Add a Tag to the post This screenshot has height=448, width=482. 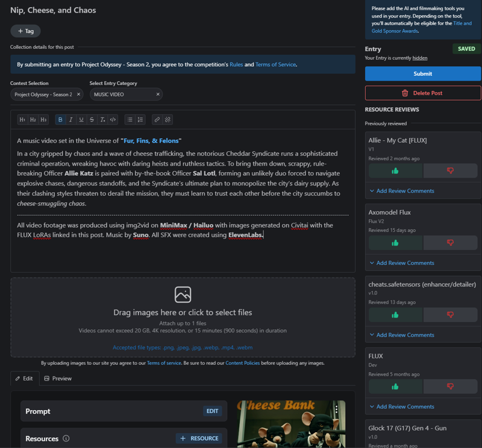pyautogui.click(x=25, y=31)
